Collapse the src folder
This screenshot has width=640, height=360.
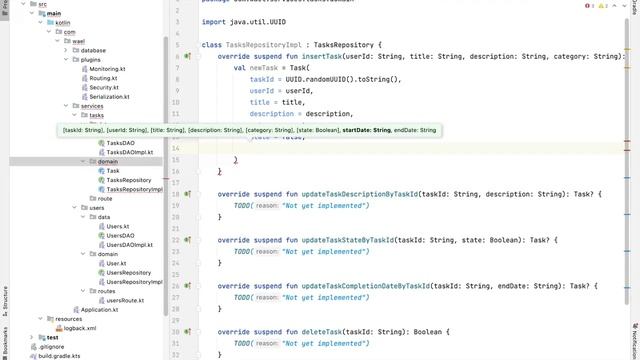point(23,4)
